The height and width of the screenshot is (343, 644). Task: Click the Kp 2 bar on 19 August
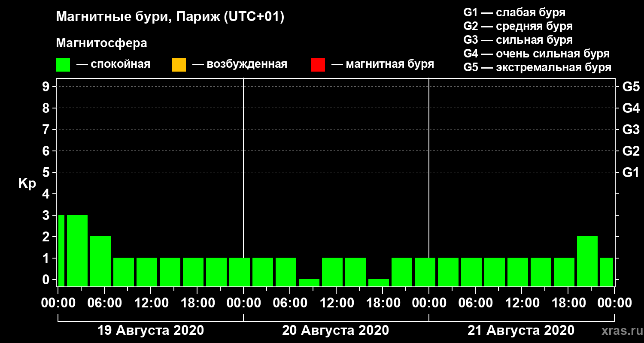coord(100,261)
